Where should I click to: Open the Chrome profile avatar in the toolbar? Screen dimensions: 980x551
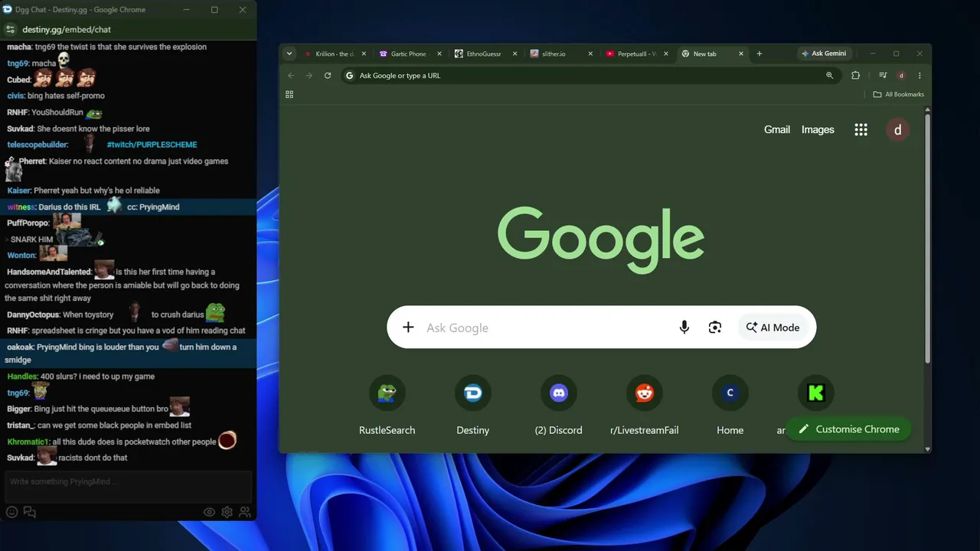click(x=901, y=76)
